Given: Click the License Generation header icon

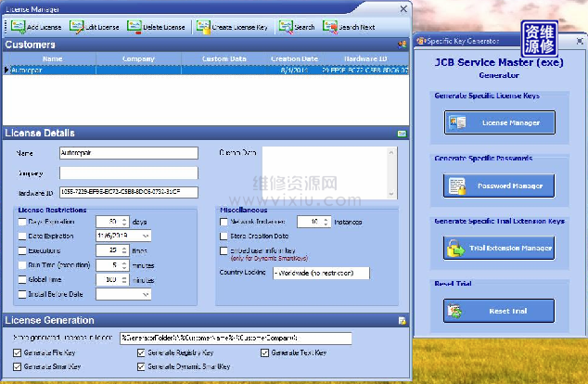Looking at the screenshot, I should pyautogui.click(x=402, y=321).
